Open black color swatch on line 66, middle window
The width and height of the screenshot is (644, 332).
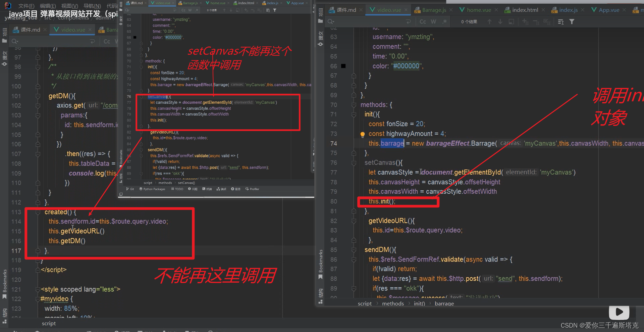coord(135,37)
